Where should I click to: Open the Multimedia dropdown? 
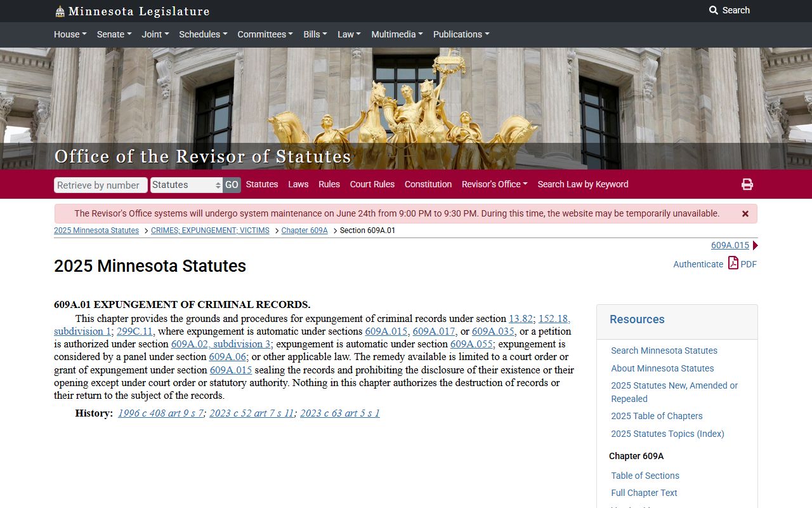coord(397,34)
